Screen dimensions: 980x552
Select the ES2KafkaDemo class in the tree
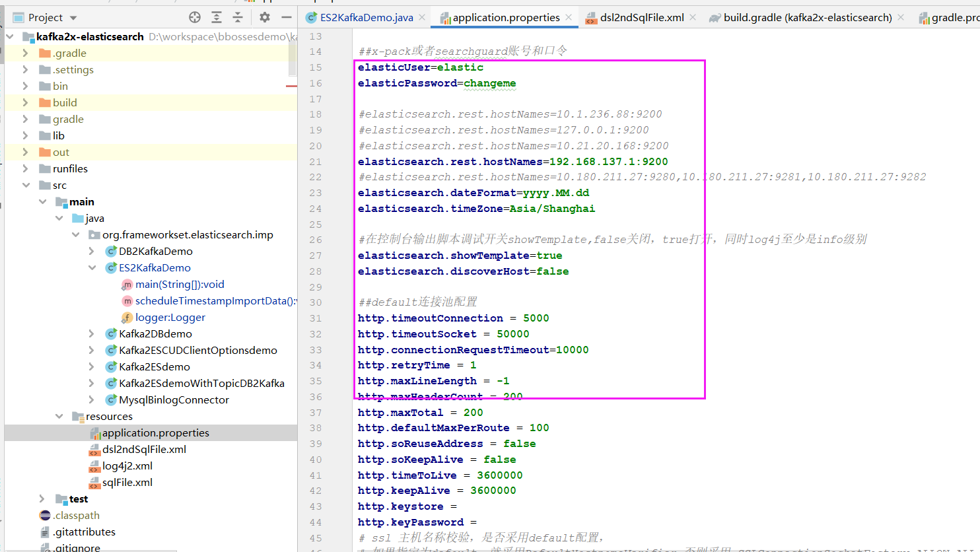155,267
